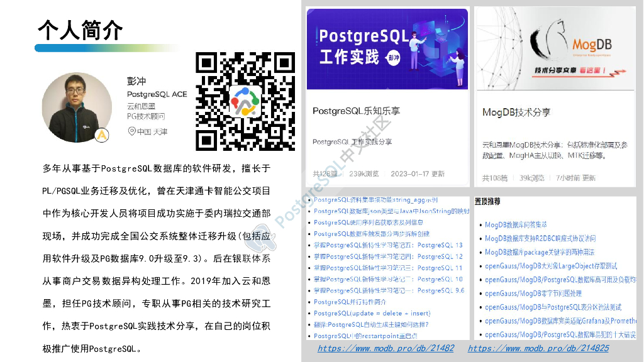Viewport: 644px width, 362px height.
Task: Open the PostgreSQL 9.6 new features notes link
Action: [389, 290]
